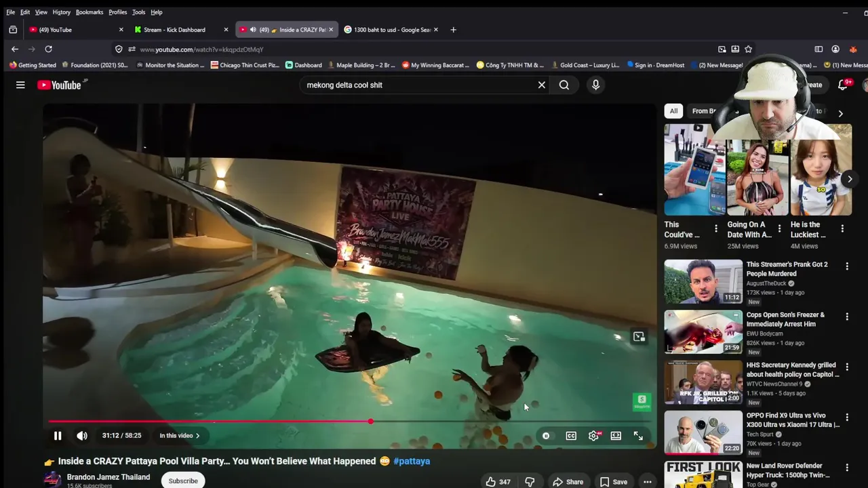868x488 pixels.
Task: Open the 'Getting Started' bookmark
Action: pos(33,65)
